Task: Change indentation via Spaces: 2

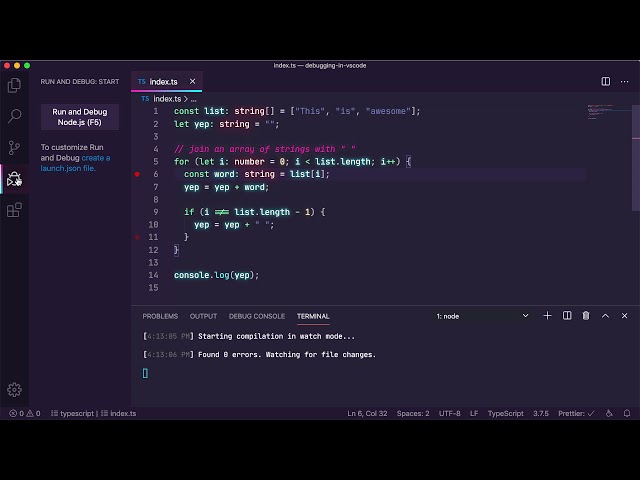Action: coord(413,413)
